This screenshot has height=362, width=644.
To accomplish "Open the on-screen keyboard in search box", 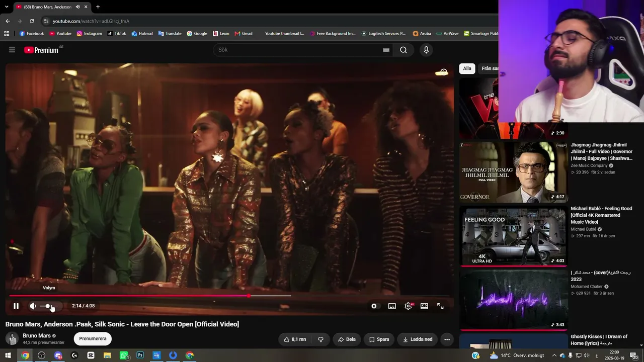I will (x=386, y=50).
